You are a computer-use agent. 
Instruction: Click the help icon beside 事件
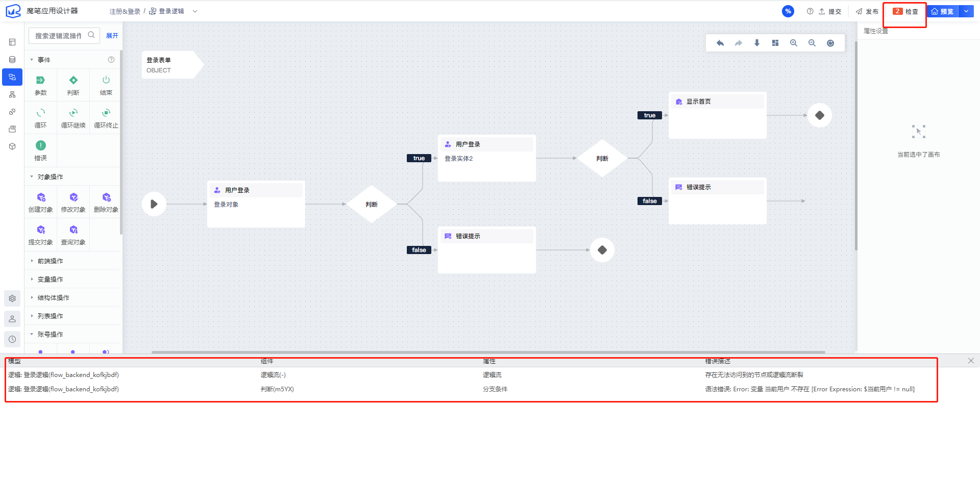[111, 60]
